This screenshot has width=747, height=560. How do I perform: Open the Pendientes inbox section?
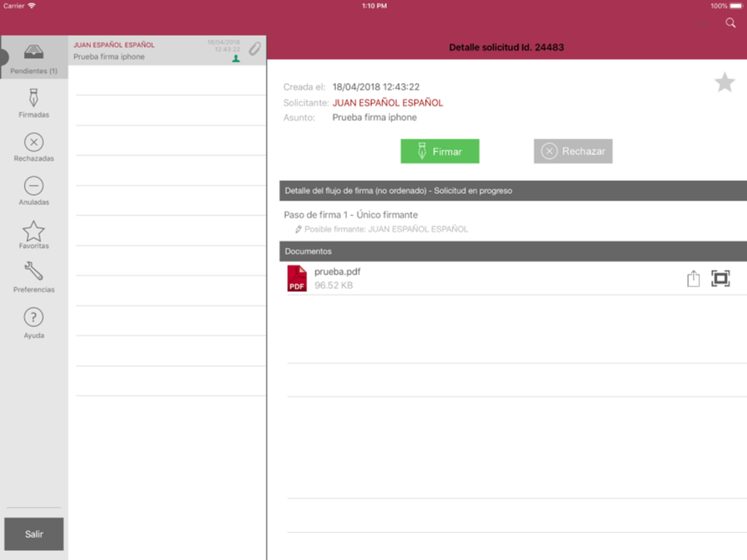34,57
